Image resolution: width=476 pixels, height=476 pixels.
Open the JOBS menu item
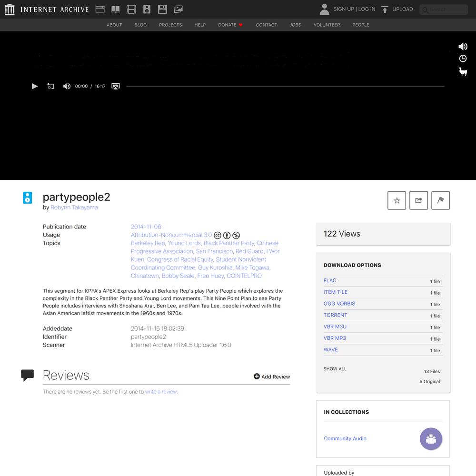(296, 25)
